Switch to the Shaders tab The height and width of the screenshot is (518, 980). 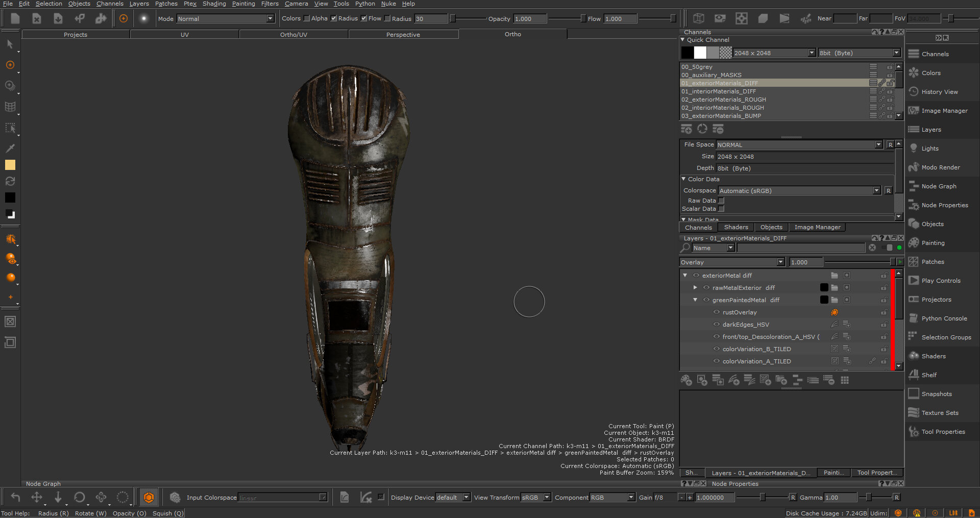(x=736, y=228)
